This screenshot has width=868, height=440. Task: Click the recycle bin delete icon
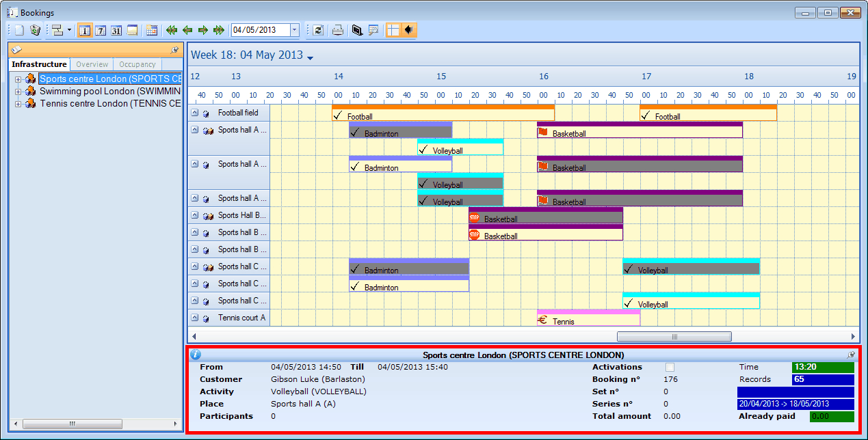(35, 30)
